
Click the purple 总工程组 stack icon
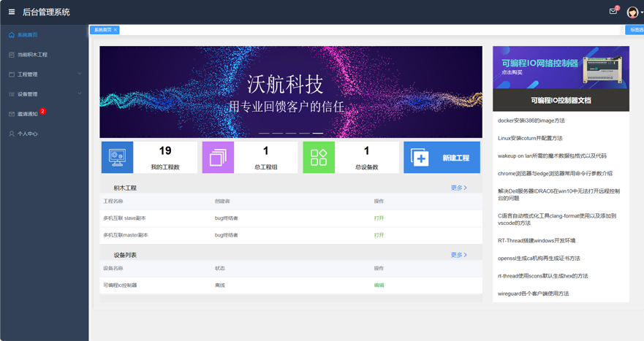218,158
